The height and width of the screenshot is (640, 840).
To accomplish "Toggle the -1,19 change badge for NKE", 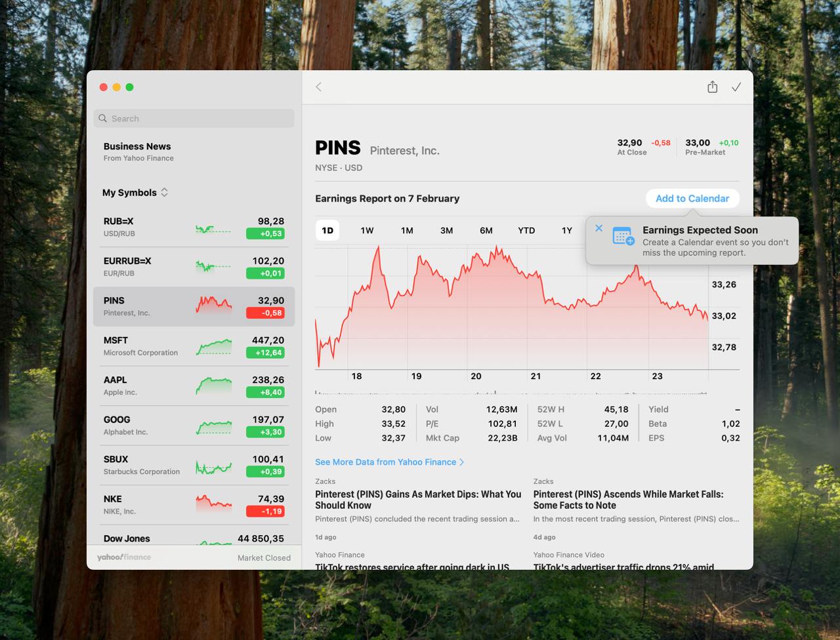I will [265, 511].
